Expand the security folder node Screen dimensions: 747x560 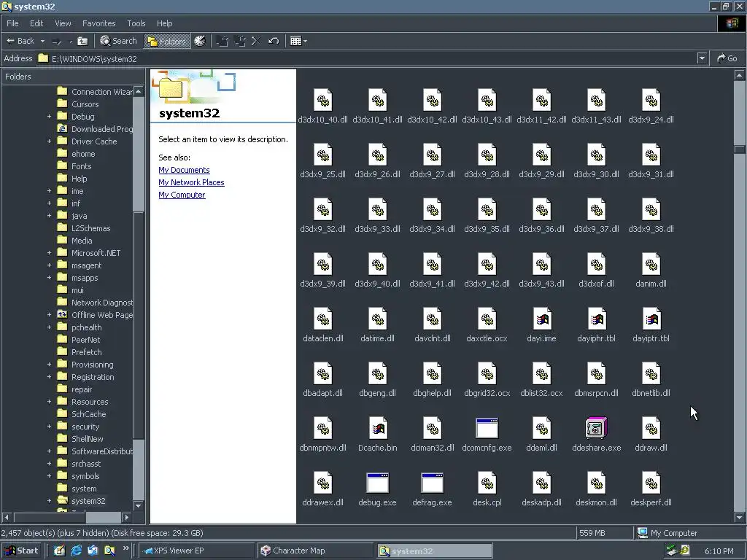[x=49, y=426]
